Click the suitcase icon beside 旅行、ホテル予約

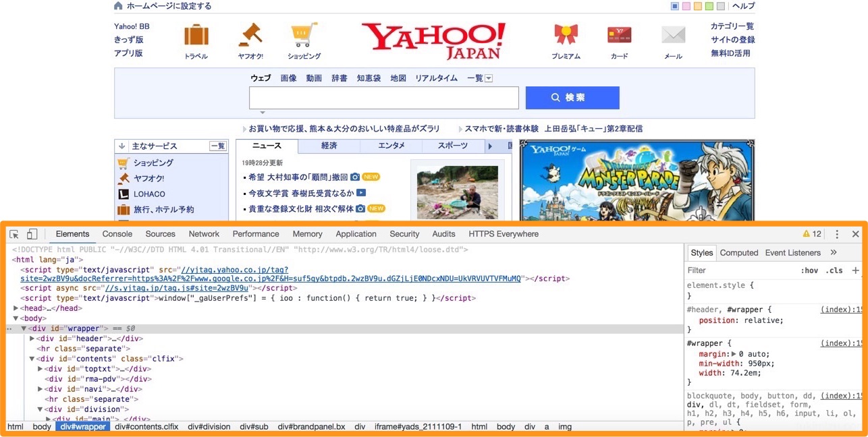coord(123,209)
